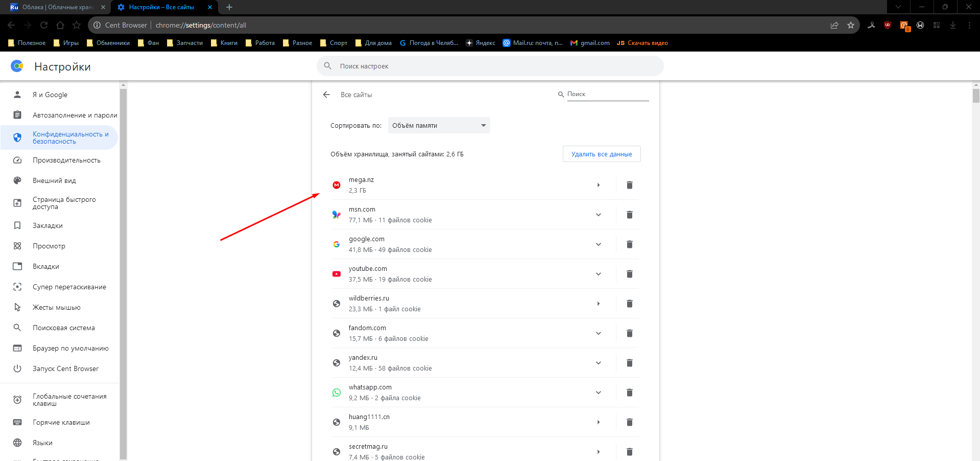980x461 pixels.
Task: Click the back arrow next to Все сайты
Action: (x=326, y=95)
